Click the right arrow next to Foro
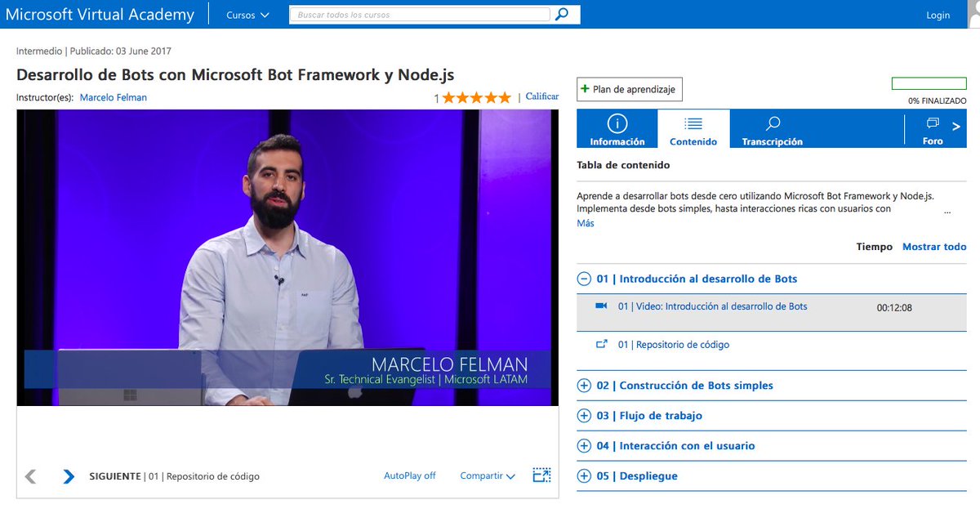 [956, 127]
